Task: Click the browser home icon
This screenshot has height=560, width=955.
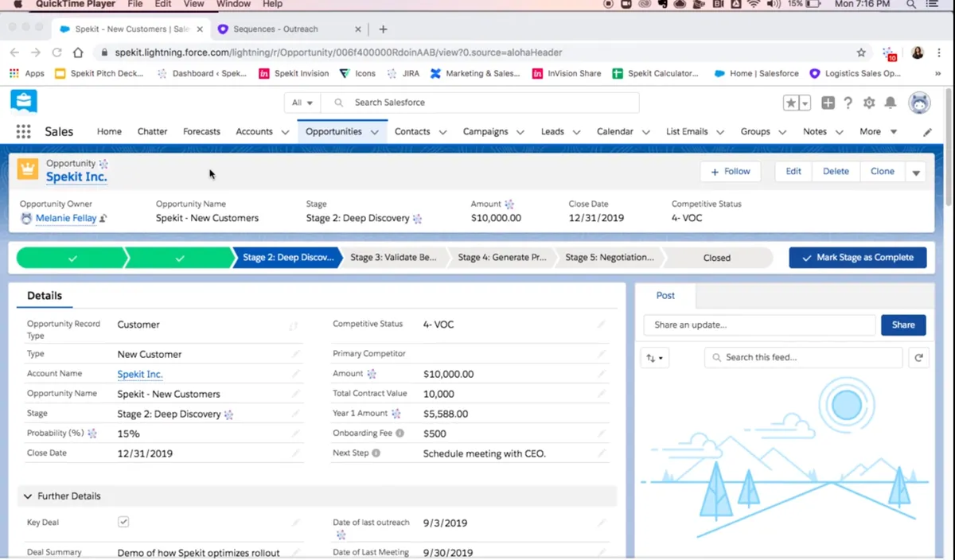Action: 78,52
